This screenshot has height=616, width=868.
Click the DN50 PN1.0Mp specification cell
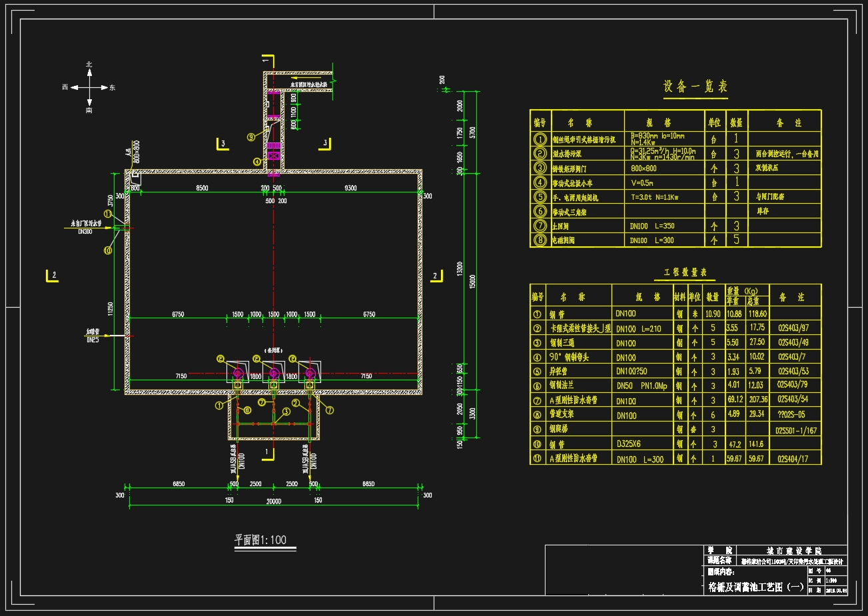[644, 386]
